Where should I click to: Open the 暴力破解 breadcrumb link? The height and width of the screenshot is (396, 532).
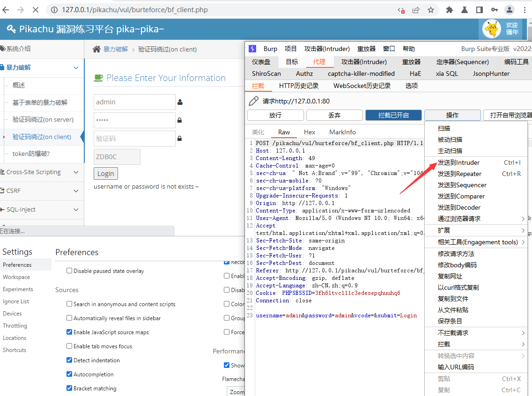click(116, 49)
